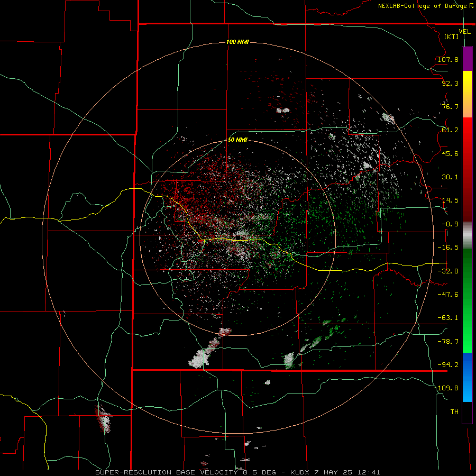Select the 14.5 velocity scale value
The image size is (476, 476).
click(450, 200)
